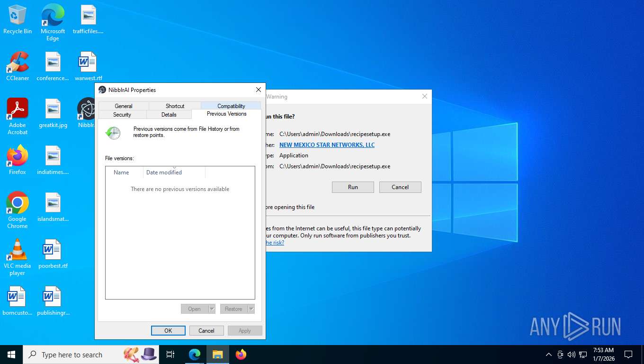The height and width of the screenshot is (364, 644).
Task: Switch to the Compatibility tab
Action: [x=231, y=106]
